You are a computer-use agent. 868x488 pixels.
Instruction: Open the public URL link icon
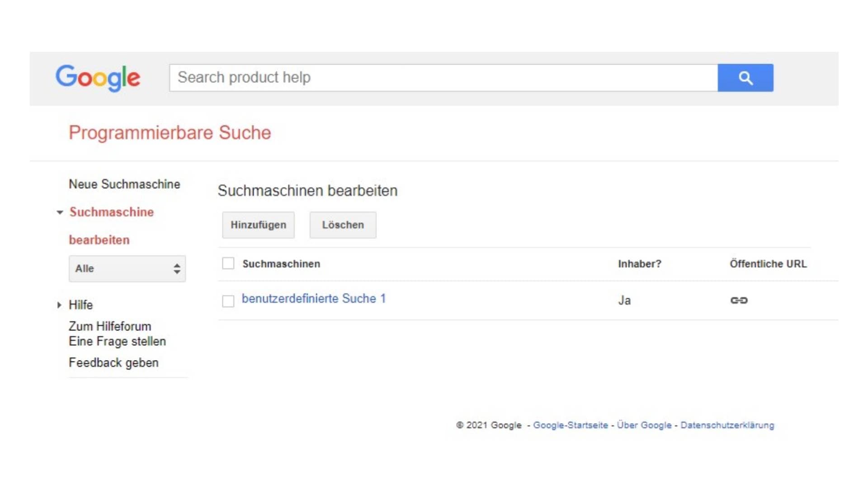(x=739, y=300)
